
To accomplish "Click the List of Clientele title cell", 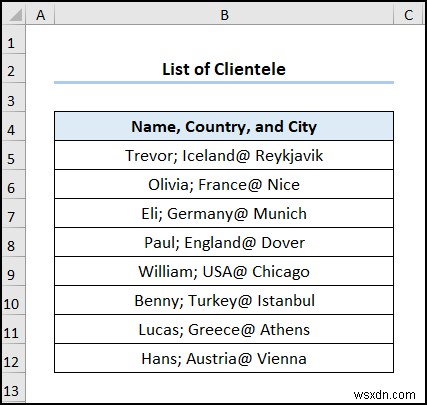I will (224, 69).
